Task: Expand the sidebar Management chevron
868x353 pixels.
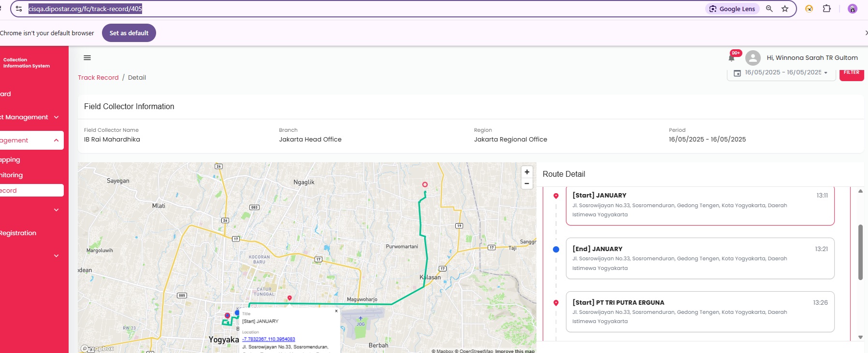Action: point(56,117)
